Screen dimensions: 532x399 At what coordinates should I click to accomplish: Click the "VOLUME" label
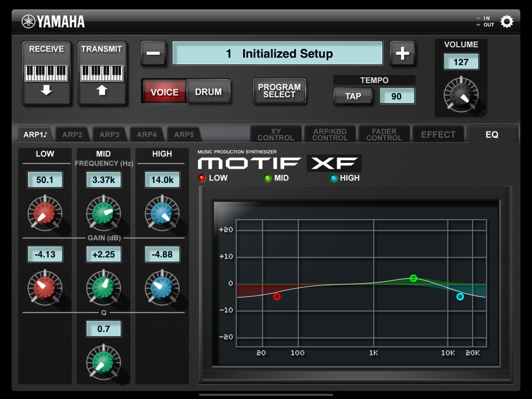pyautogui.click(x=461, y=45)
